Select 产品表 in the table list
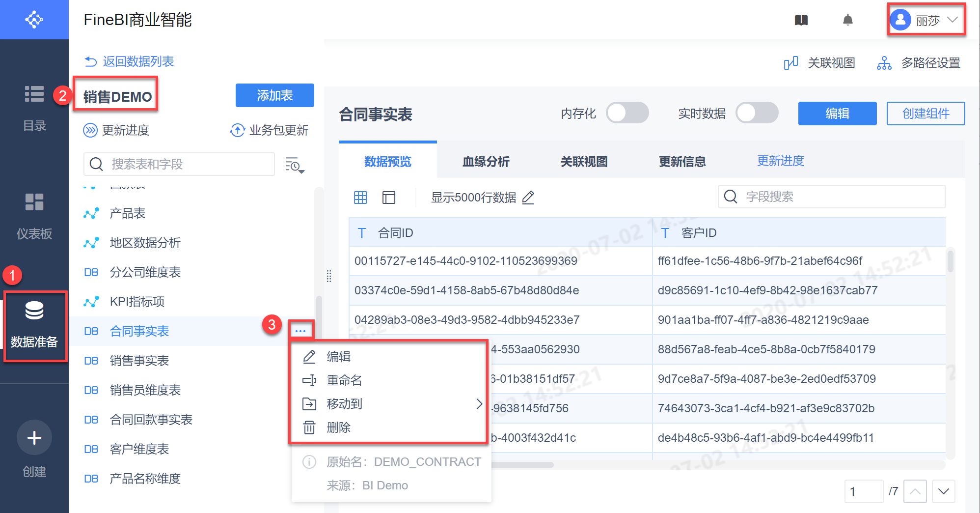Image resolution: width=980 pixels, height=513 pixels. (191, 213)
